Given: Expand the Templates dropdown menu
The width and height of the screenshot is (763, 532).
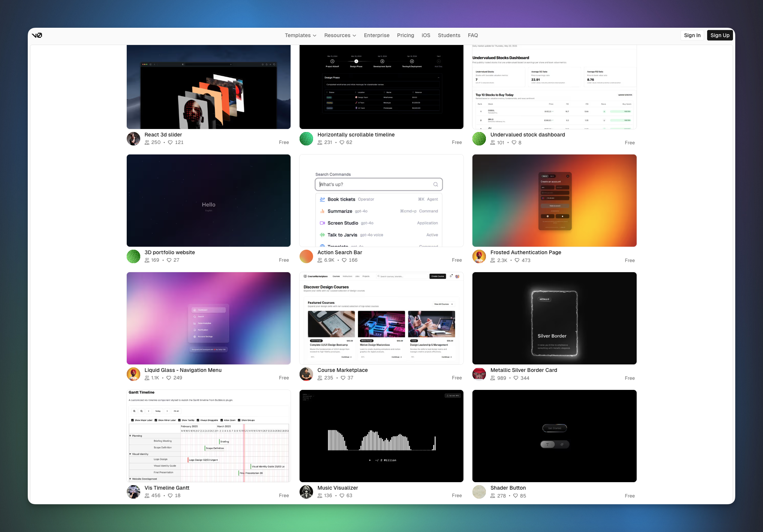Looking at the screenshot, I should click(301, 35).
